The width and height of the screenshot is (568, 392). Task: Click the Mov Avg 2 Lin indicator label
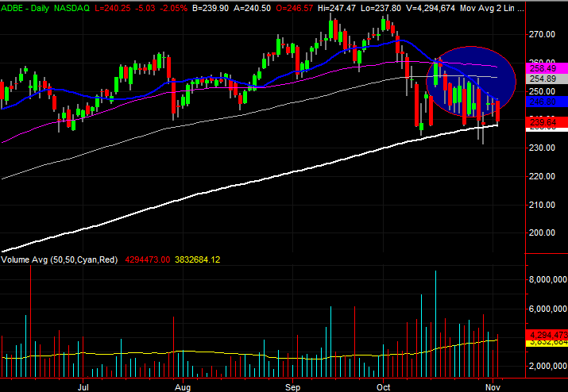[x=492, y=8]
